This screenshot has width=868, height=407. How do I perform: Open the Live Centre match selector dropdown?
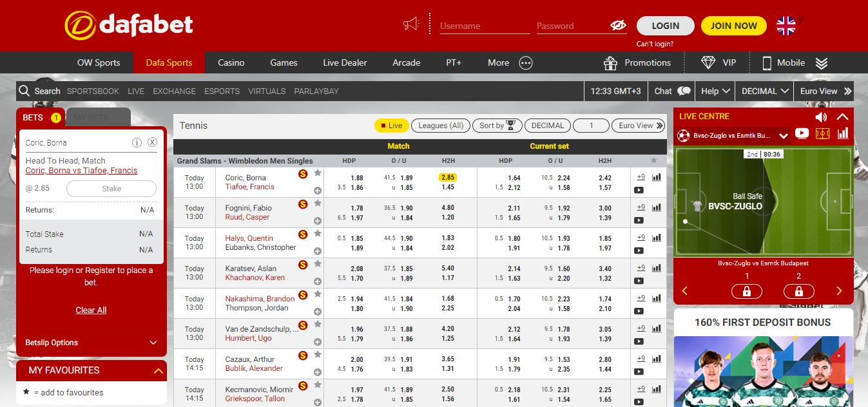[x=783, y=136]
